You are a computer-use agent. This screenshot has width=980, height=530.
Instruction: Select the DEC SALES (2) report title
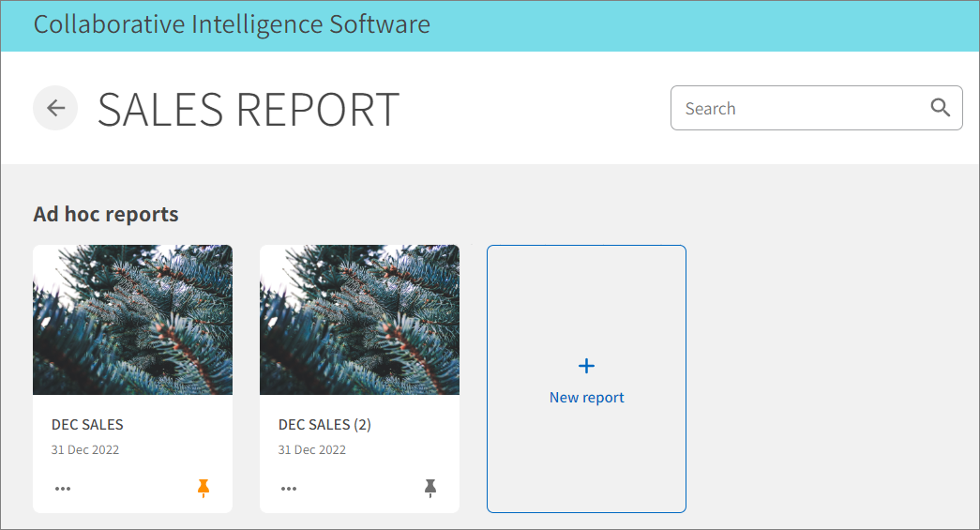click(x=324, y=425)
